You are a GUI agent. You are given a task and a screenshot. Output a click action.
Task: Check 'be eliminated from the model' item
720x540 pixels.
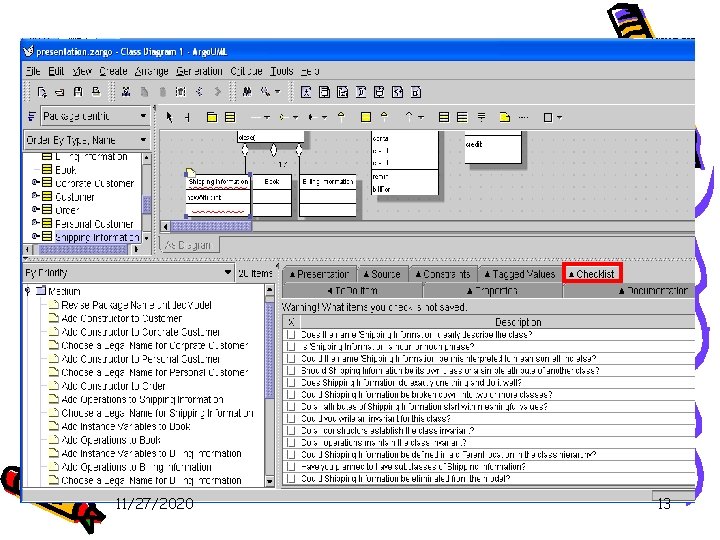pyautogui.click(x=291, y=478)
